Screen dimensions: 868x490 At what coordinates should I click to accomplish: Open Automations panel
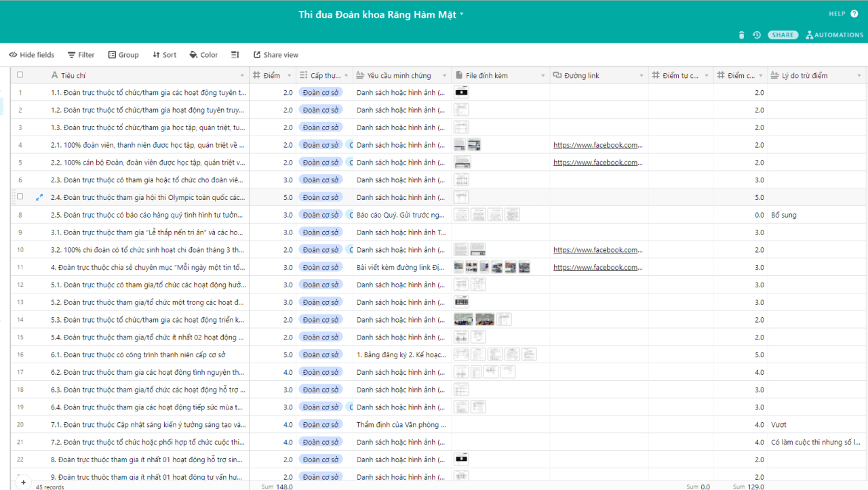[x=834, y=35]
